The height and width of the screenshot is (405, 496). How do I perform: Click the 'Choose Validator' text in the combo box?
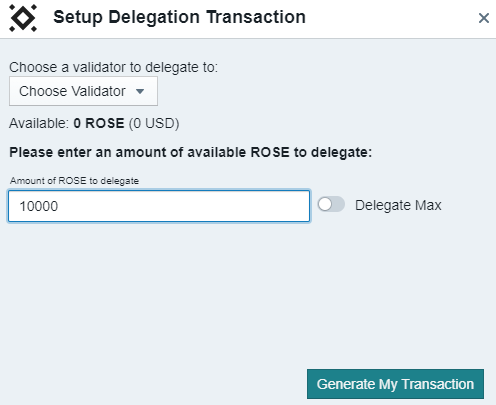[x=72, y=91]
